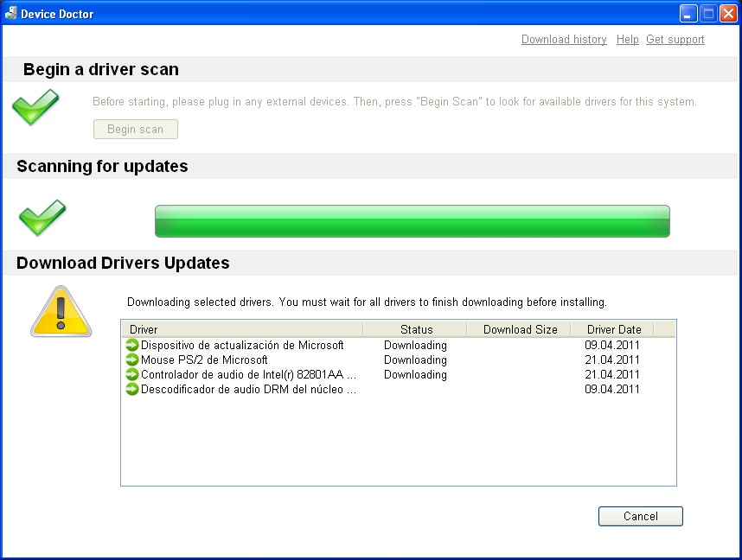The image size is (742, 560).
Task: Click the green arrow icon for Dispositivo de actualización
Action: pos(132,346)
